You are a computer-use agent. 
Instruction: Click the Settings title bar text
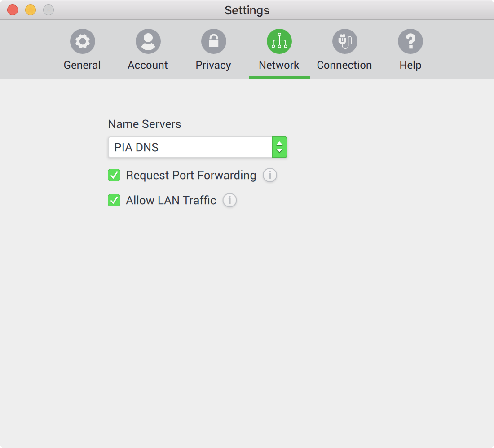[x=247, y=10]
